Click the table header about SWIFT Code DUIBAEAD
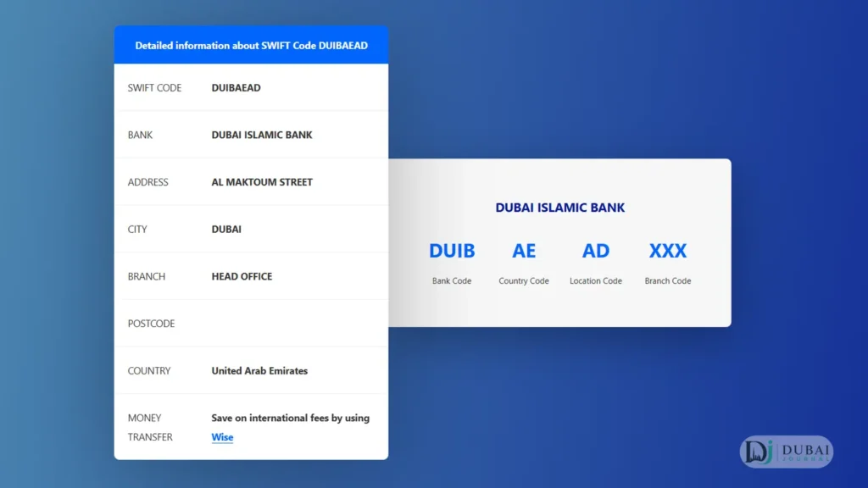This screenshot has height=488, width=868. coord(251,46)
